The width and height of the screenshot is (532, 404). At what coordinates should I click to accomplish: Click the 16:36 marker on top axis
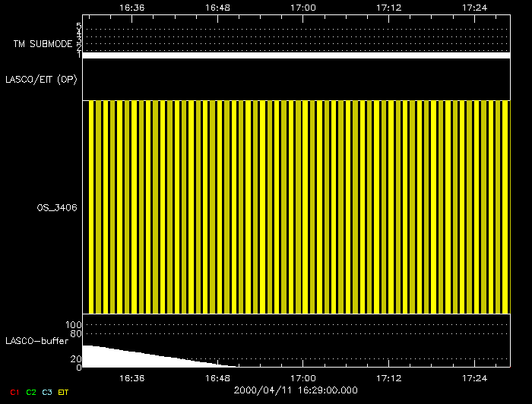[x=132, y=6]
